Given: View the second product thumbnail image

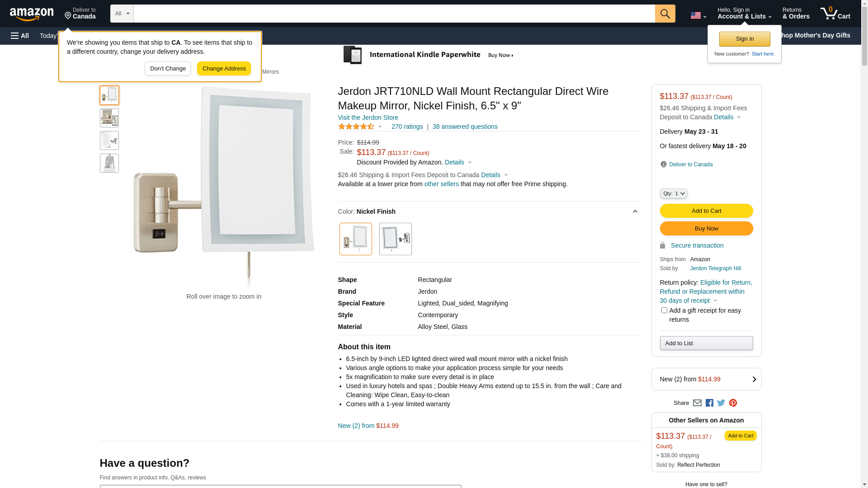Looking at the screenshot, I should tap(109, 118).
